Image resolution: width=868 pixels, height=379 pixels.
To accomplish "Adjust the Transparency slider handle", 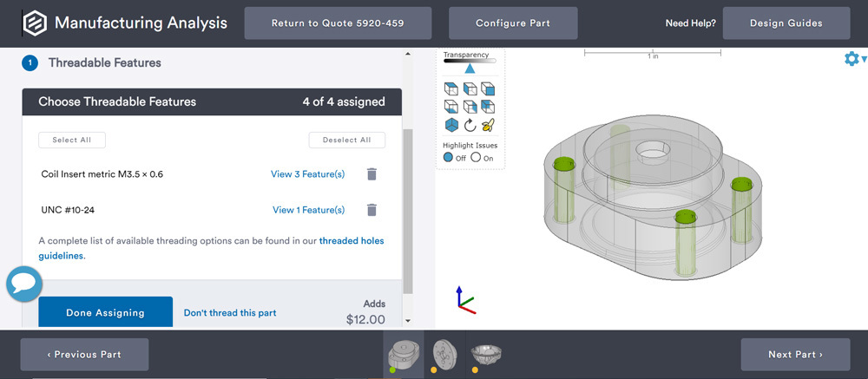I will coord(470,69).
